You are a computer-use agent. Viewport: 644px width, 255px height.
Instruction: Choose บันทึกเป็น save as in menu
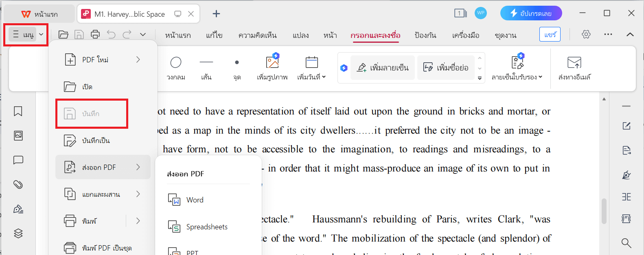click(103, 141)
